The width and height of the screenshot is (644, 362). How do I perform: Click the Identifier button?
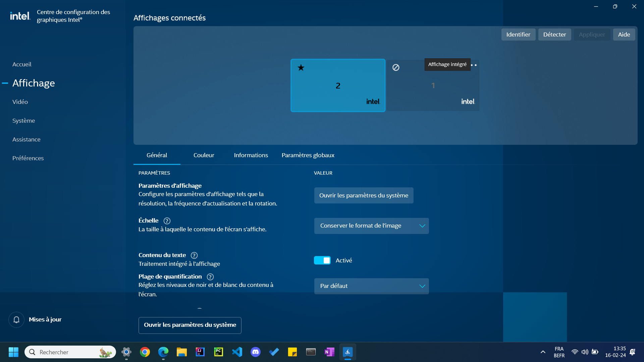(x=518, y=35)
